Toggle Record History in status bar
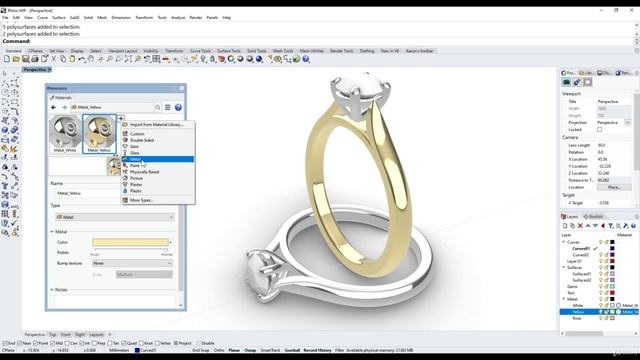This screenshot has width=640, height=360. 317,350
